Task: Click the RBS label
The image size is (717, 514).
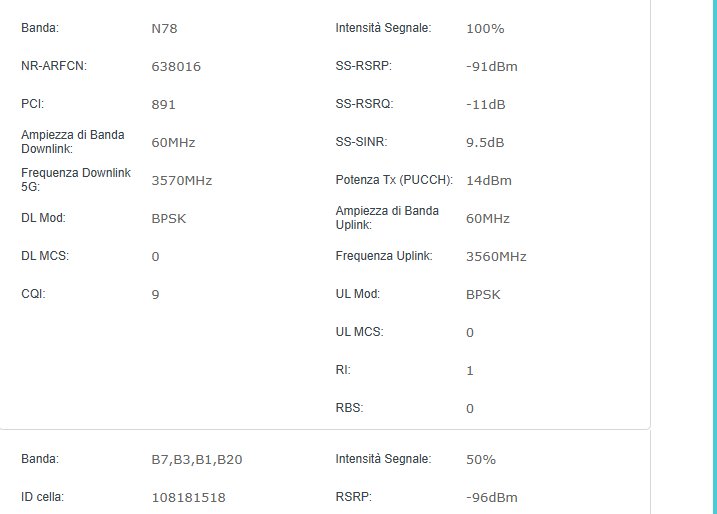Action: (349, 408)
